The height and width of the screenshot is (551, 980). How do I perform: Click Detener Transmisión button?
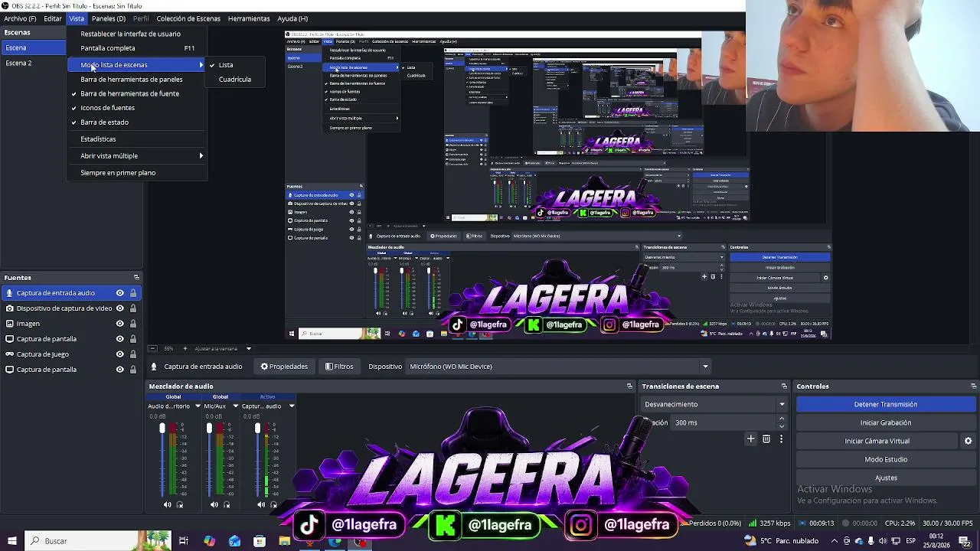(x=886, y=404)
